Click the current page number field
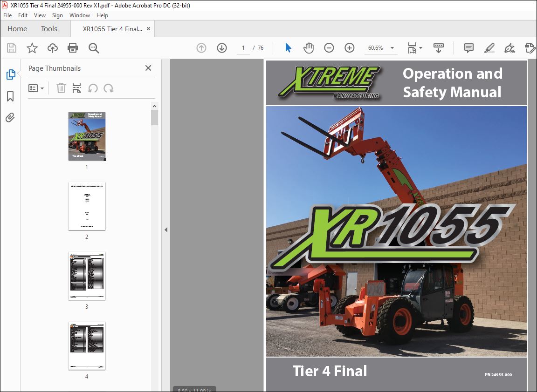This screenshot has height=392, width=537. click(243, 48)
